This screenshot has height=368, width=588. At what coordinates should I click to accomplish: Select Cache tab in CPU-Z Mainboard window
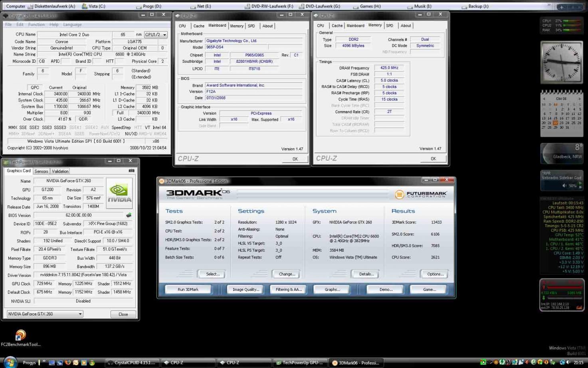pos(199,26)
